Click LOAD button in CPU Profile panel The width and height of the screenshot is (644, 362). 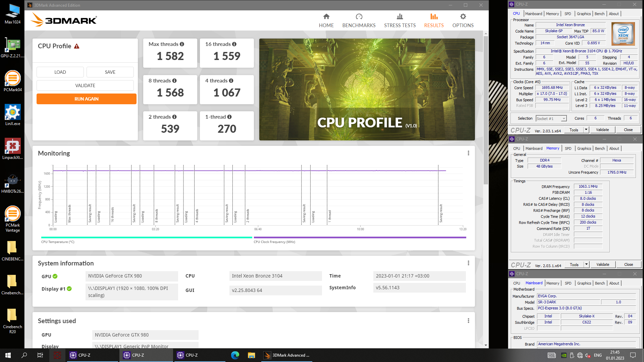60,72
